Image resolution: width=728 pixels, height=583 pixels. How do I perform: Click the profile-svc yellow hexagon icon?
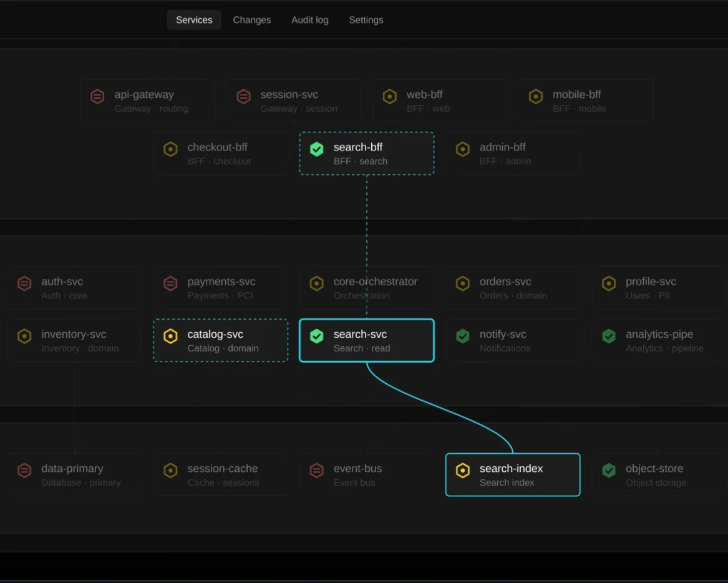point(609,283)
